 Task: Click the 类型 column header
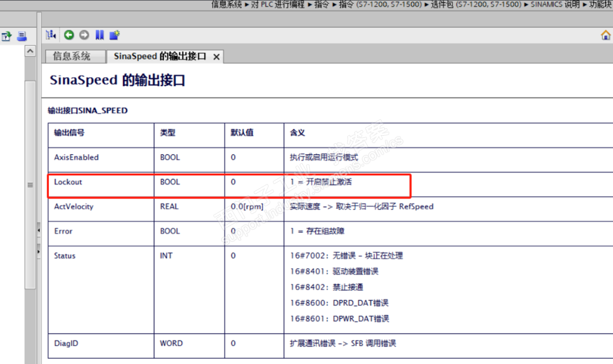[x=168, y=133]
